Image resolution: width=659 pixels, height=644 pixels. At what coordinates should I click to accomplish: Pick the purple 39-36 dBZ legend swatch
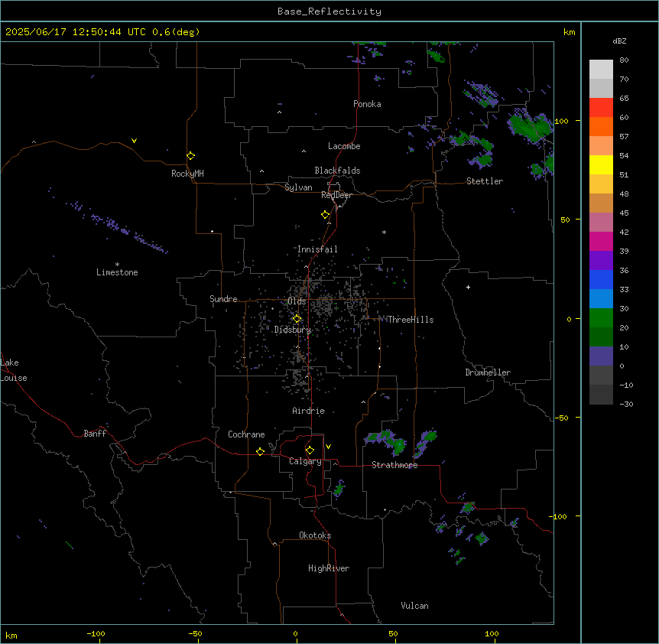point(601,261)
